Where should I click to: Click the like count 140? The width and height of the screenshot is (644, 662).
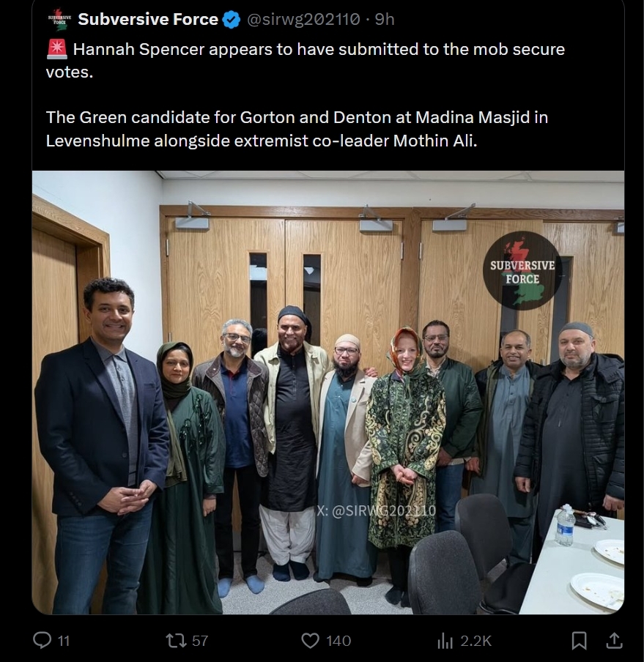(x=338, y=641)
